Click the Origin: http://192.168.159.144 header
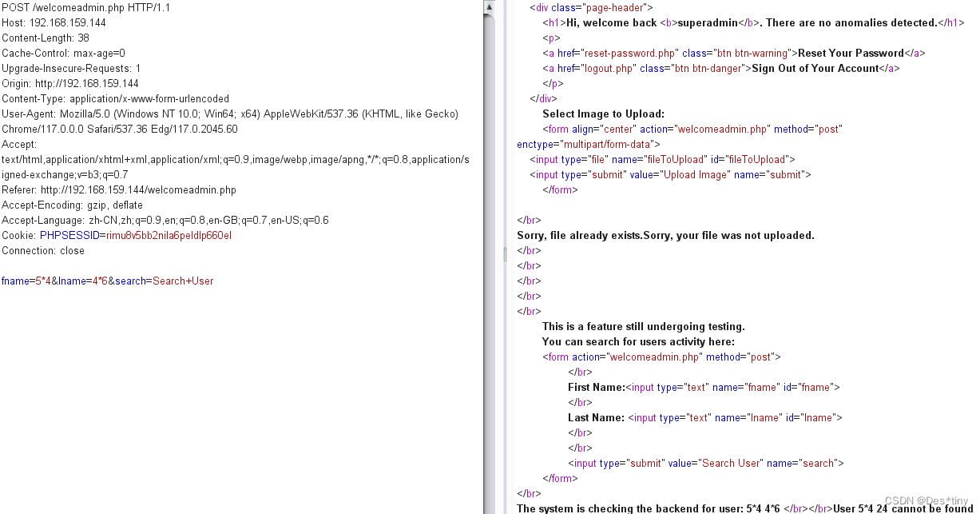The width and height of the screenshot is (980, 514). click(70, 84)
